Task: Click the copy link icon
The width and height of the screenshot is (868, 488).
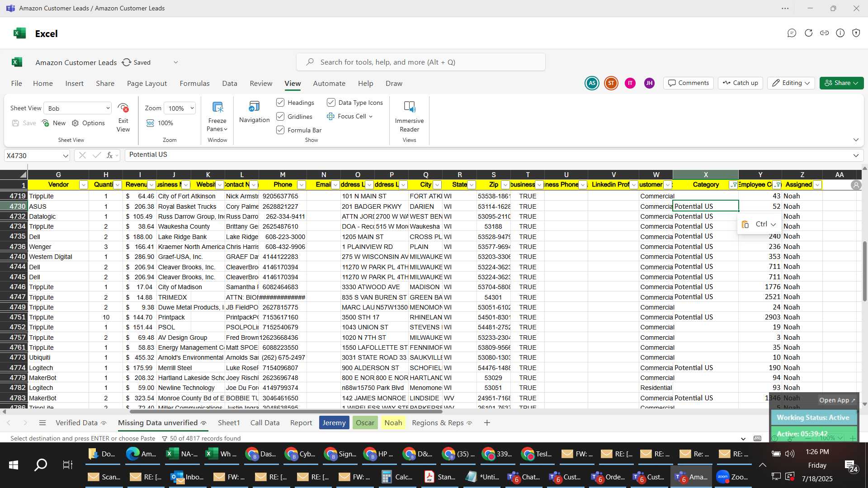Action: pos(825,33)
